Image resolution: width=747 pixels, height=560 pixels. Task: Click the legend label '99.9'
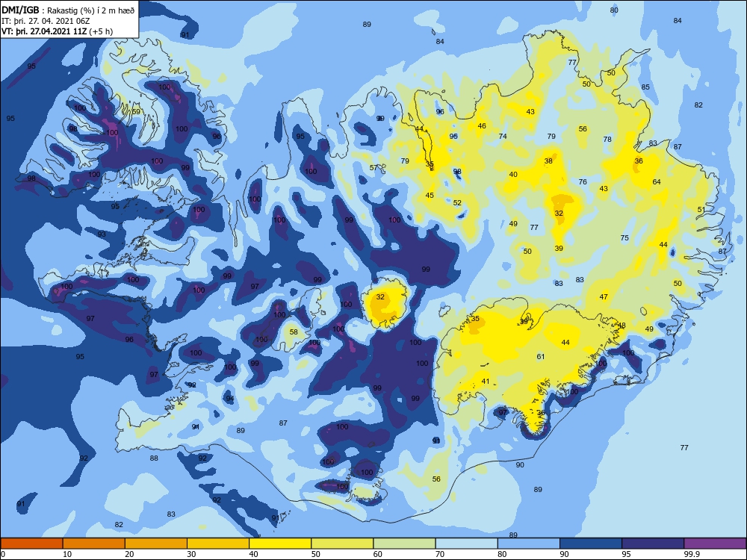pyautogui.click(x=692, y=554)
